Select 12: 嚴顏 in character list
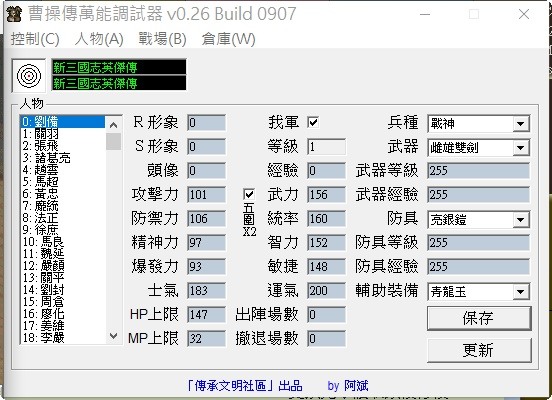 pyautogui.click(x=63, y=265)
